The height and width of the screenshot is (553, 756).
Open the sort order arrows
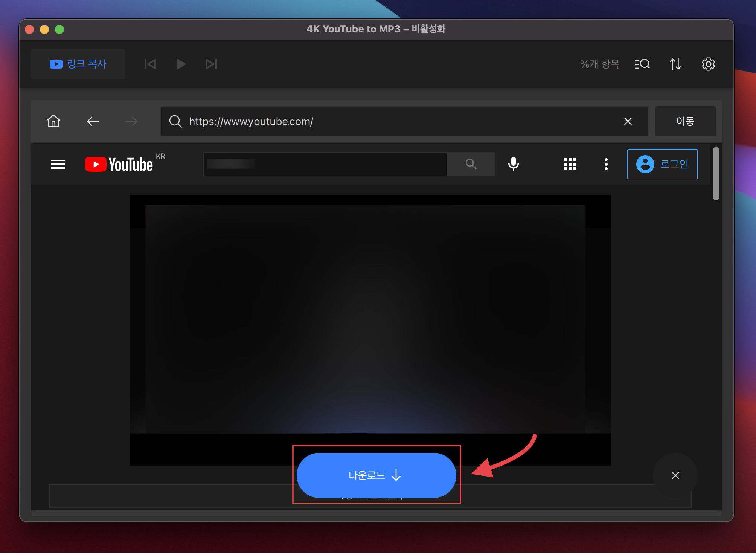tap(675, 64)
